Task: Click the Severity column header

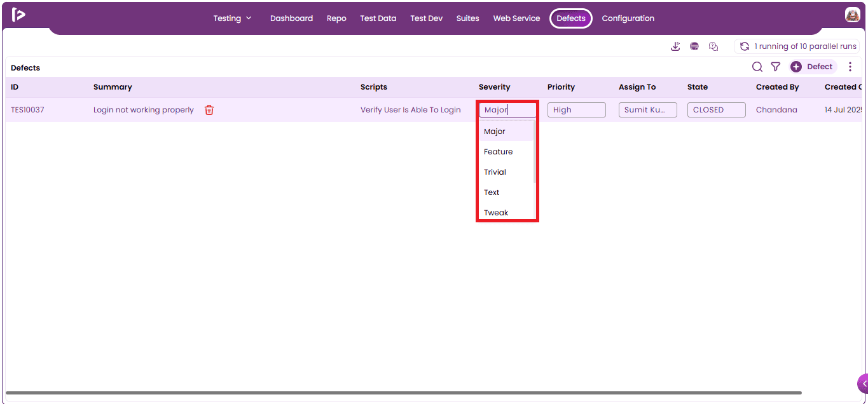Action: click(495, 87)
